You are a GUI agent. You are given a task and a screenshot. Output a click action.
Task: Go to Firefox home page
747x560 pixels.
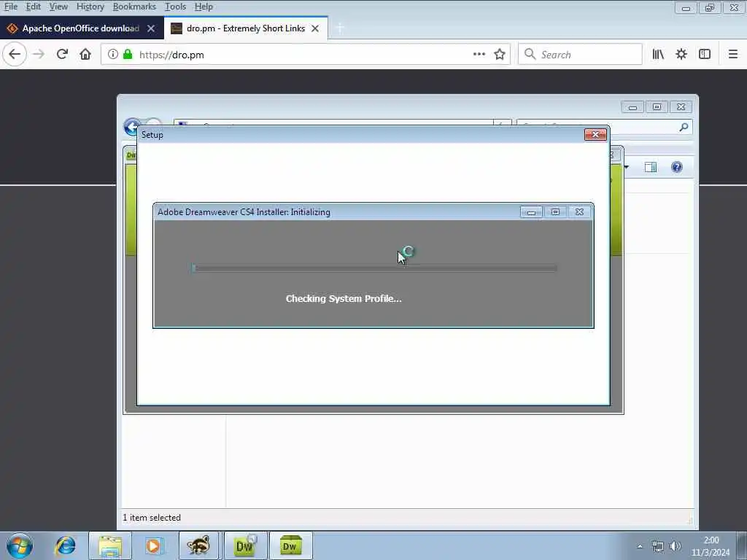tap(85, 54)
